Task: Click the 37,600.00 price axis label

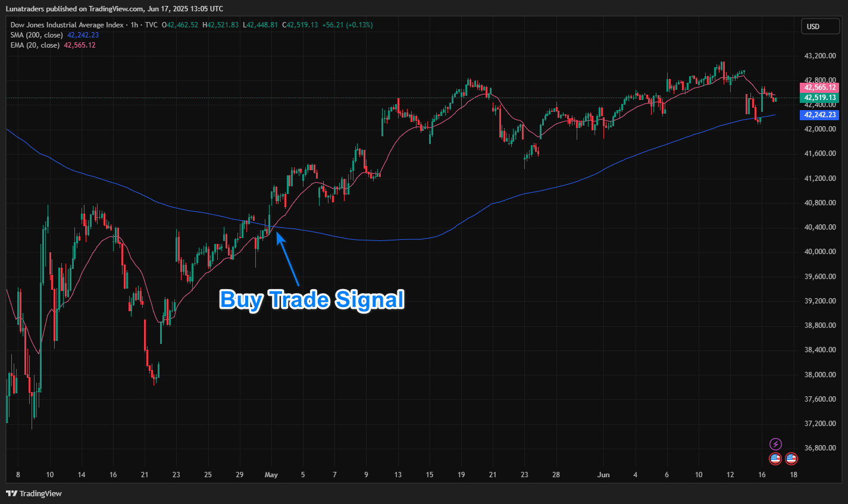Action: [x=820, y=399]
